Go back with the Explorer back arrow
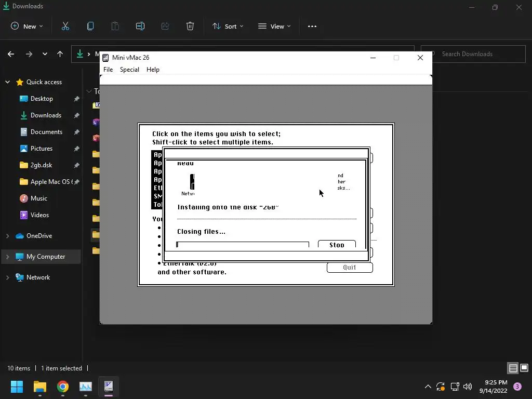Screen dimensions: 532x399 tap(11, 54)
